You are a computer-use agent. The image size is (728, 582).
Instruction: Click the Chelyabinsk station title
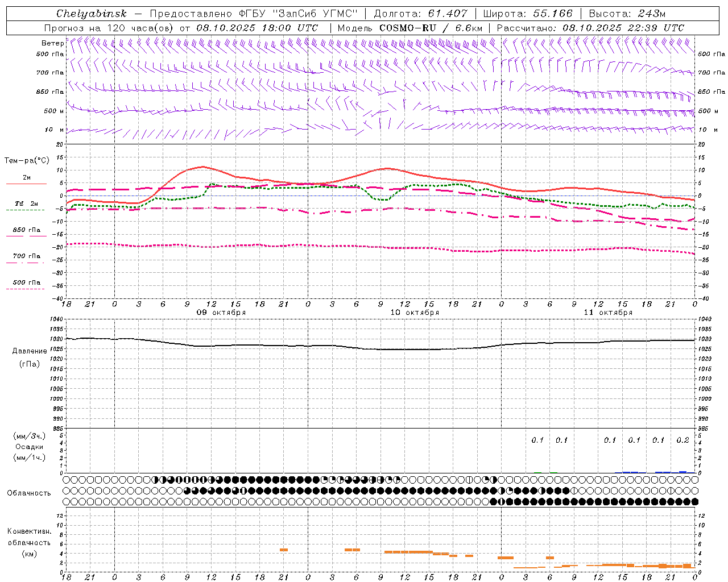point(92,14)
